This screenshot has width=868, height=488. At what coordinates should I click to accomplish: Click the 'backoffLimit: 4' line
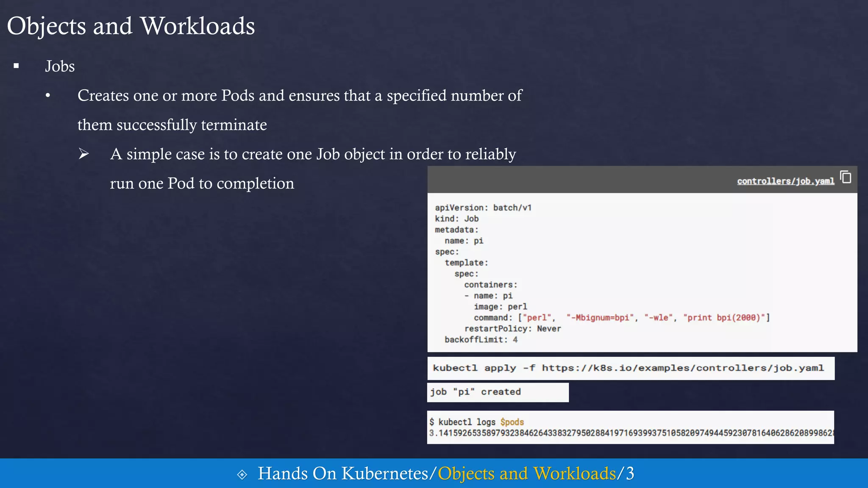point(481,340)
